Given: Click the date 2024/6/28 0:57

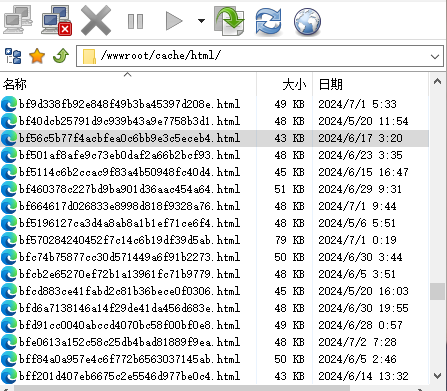Looking at the screenshot, I should point(361,325).
